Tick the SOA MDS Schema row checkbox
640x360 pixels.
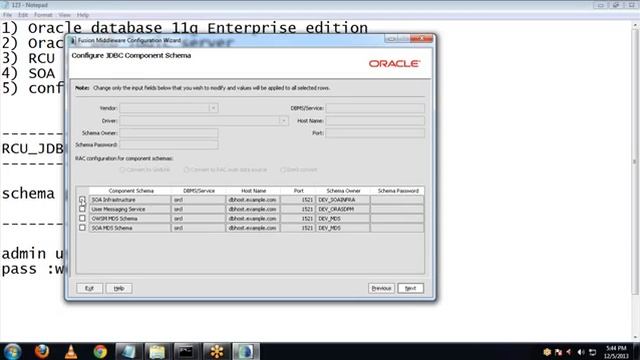pos(82,228)
